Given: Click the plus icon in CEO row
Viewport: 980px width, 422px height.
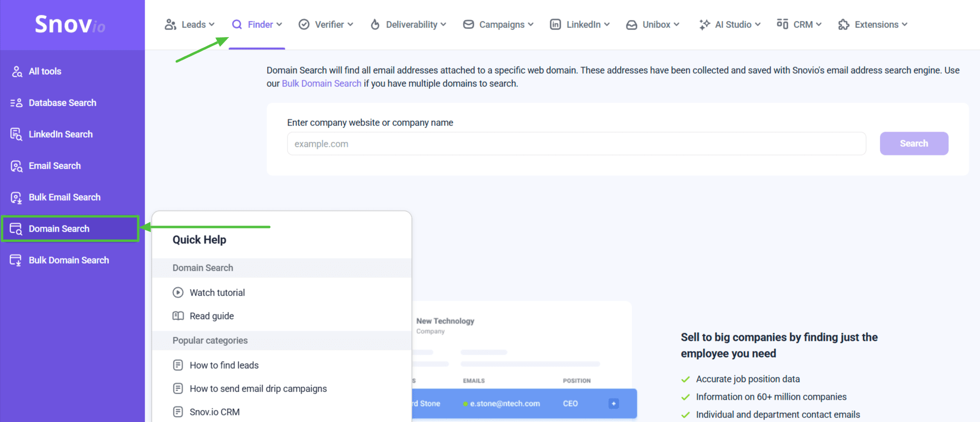Looking at the screenshot, I should click(613, 404).
